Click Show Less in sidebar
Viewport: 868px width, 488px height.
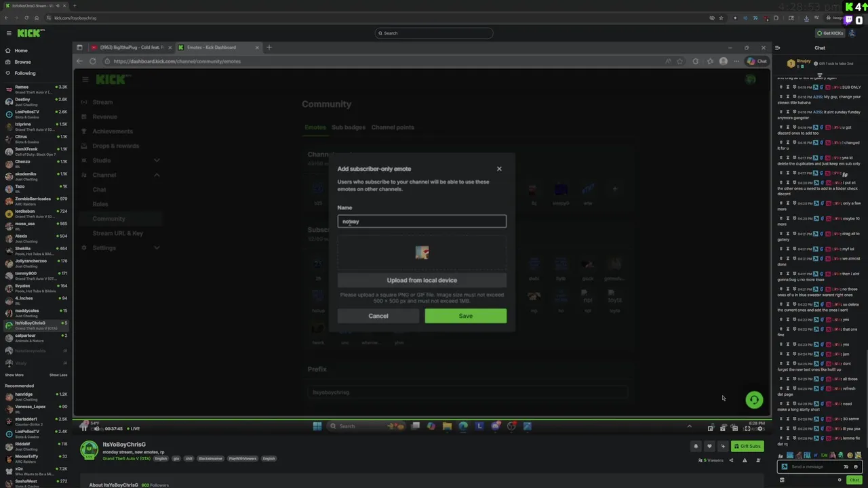58,375
